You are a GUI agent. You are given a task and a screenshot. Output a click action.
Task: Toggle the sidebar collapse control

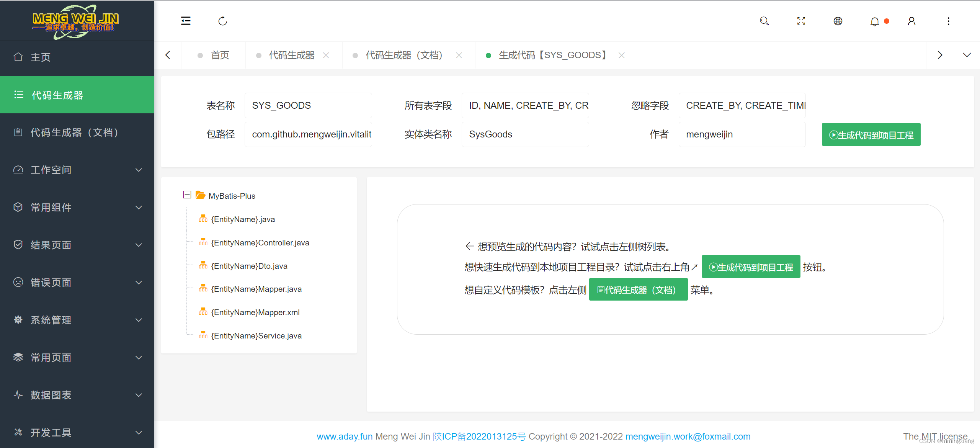pos(186,21)
